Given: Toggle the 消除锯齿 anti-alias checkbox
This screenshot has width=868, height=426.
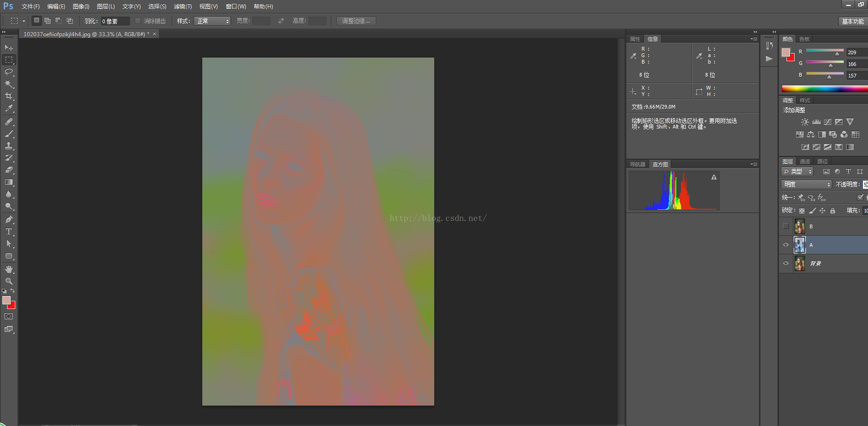Looking at the screenshot, I should coord(138,21).
